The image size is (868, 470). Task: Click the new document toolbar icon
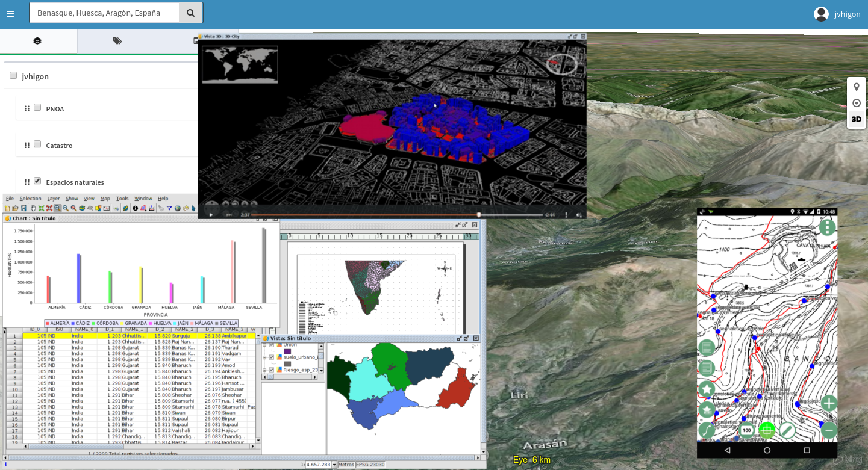pyautogui.click(x=7, y=208)
